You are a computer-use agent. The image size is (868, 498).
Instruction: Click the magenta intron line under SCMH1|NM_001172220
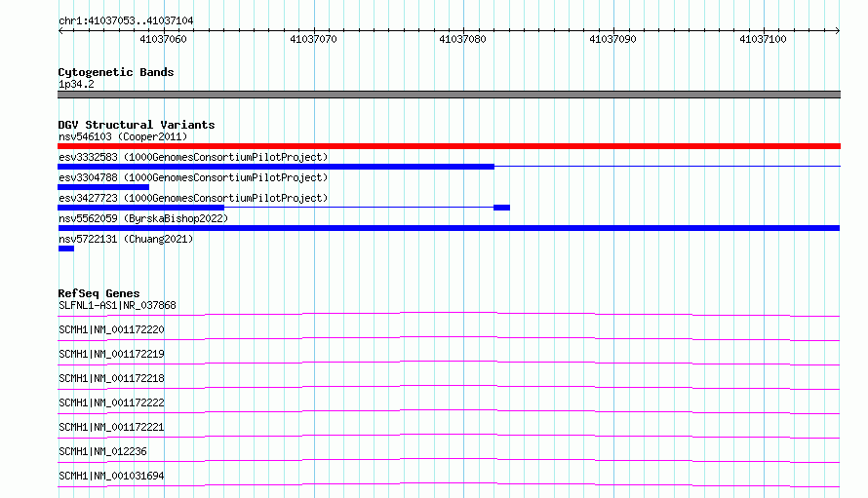tap(449, 338)
